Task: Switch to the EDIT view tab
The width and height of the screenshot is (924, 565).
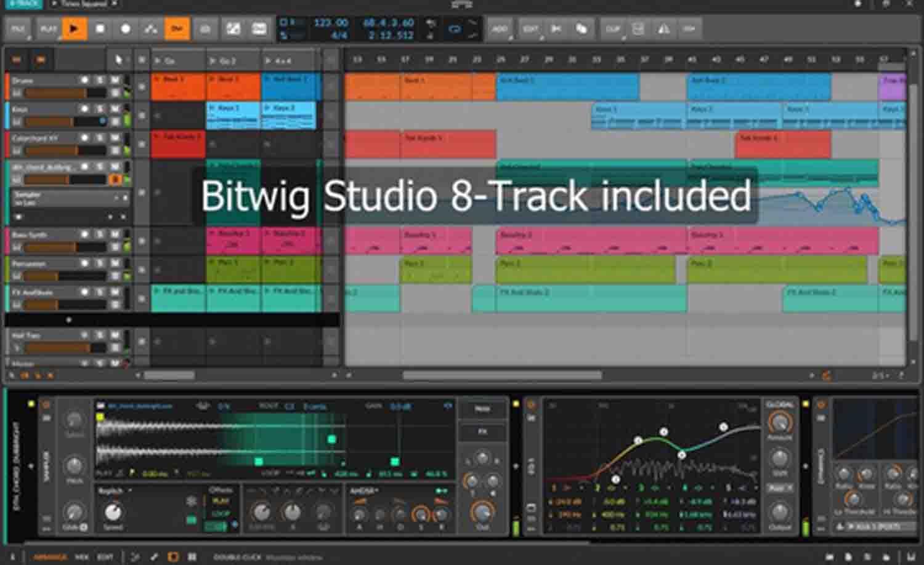Action: pyautogui.click(x=105, y=557)
